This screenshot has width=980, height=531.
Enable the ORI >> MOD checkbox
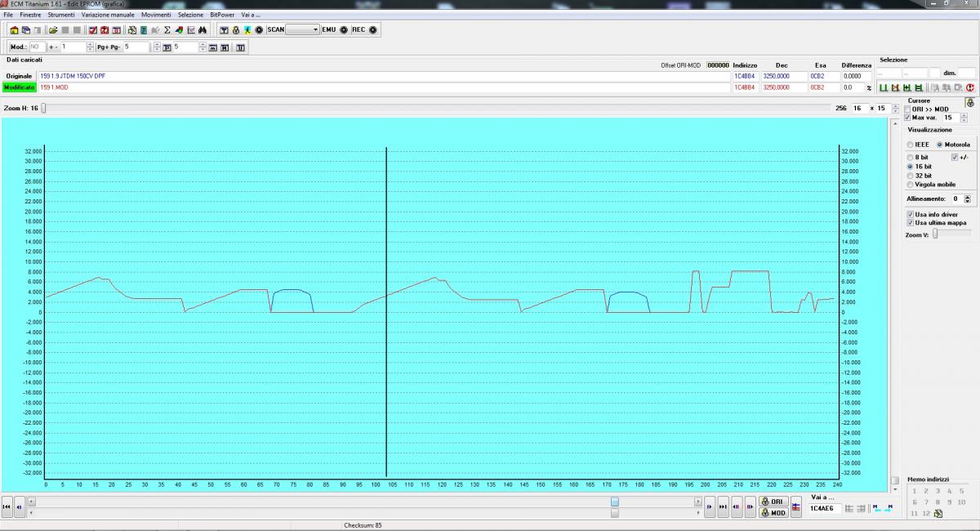(x=907, y=109)
